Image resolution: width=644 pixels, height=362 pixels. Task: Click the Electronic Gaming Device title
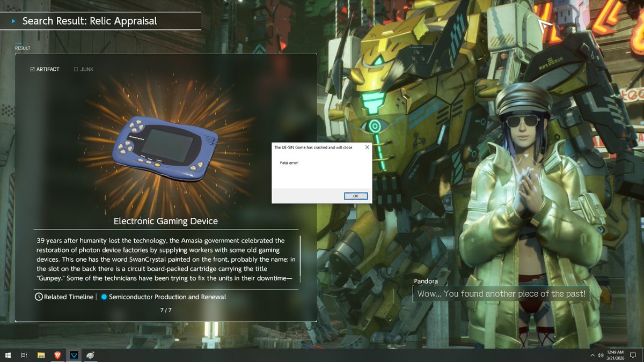pos(166,221)
